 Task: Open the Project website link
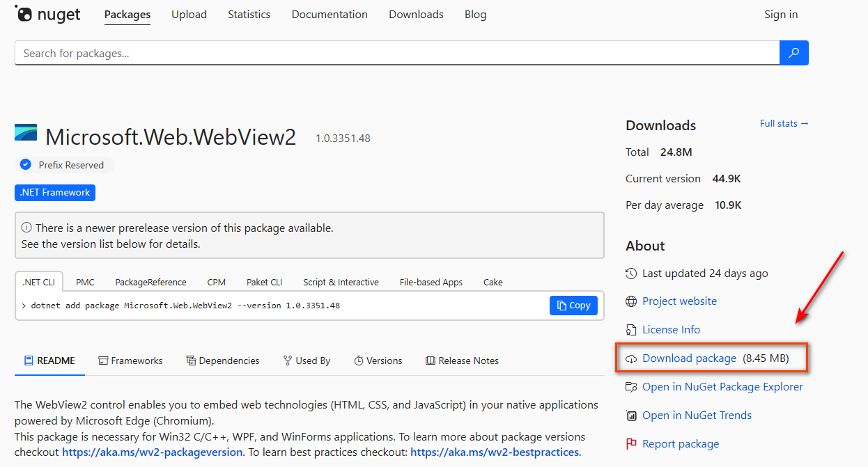pos(679,301)
